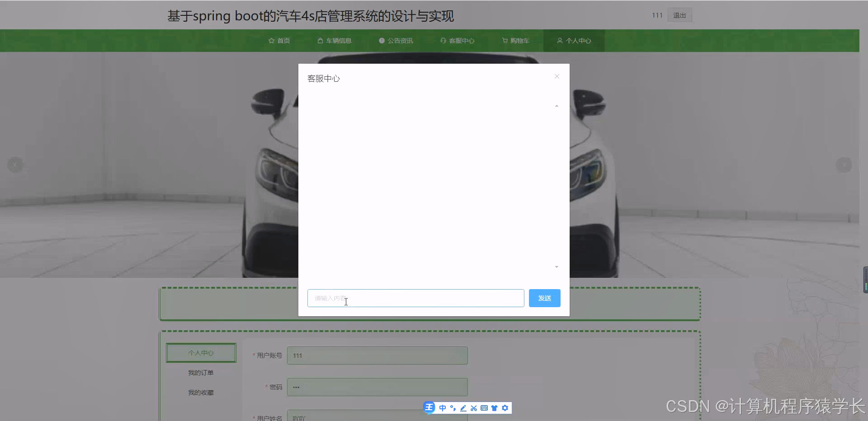Open IME skin selector shirt icon

[495, 408]
